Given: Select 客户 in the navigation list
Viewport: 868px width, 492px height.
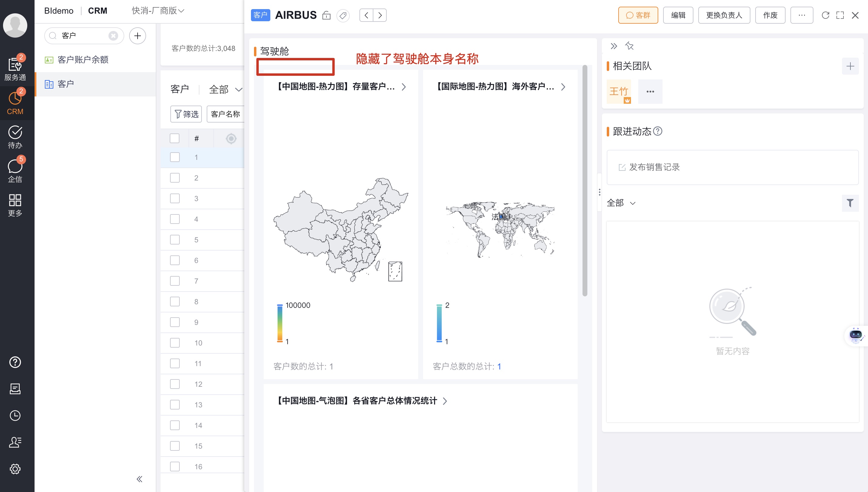Looking at the screenshot, I should (95, 84).
